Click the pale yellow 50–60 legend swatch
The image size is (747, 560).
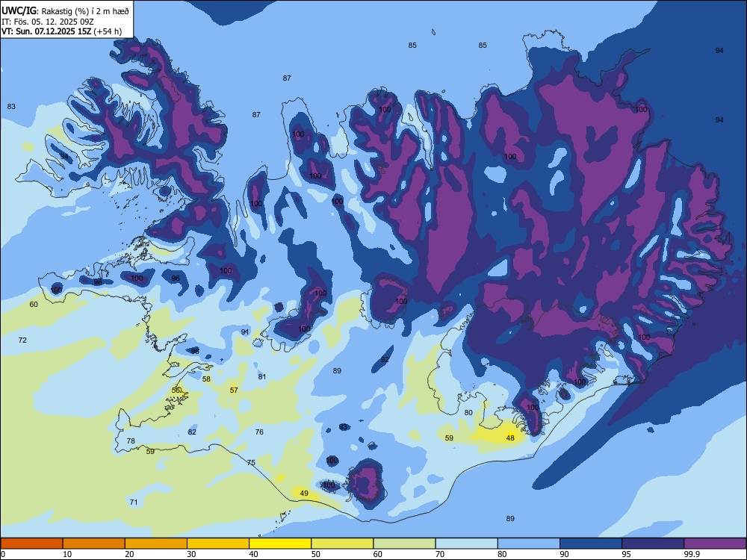(x=342, y=544)
